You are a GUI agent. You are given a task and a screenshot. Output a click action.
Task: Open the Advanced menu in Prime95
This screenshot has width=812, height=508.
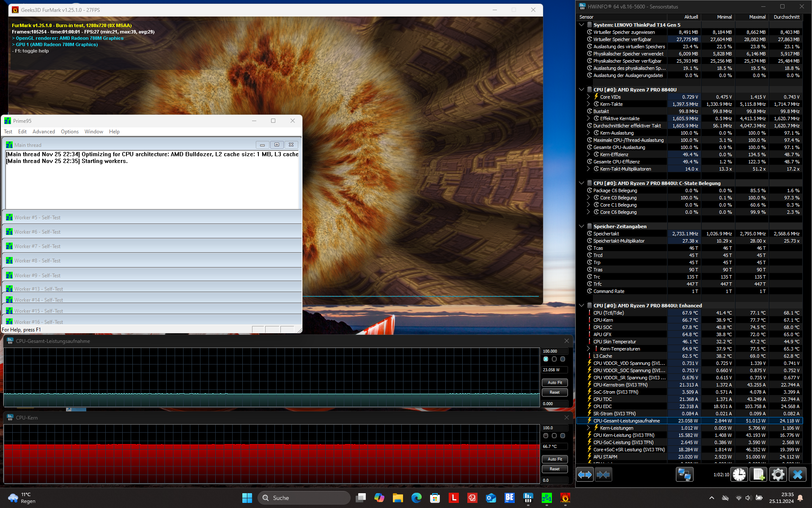click(x=44, y=132)
